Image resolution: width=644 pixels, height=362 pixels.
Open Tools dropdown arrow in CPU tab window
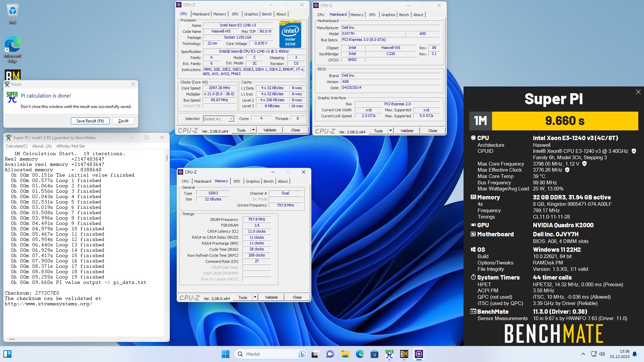point(253,130)
